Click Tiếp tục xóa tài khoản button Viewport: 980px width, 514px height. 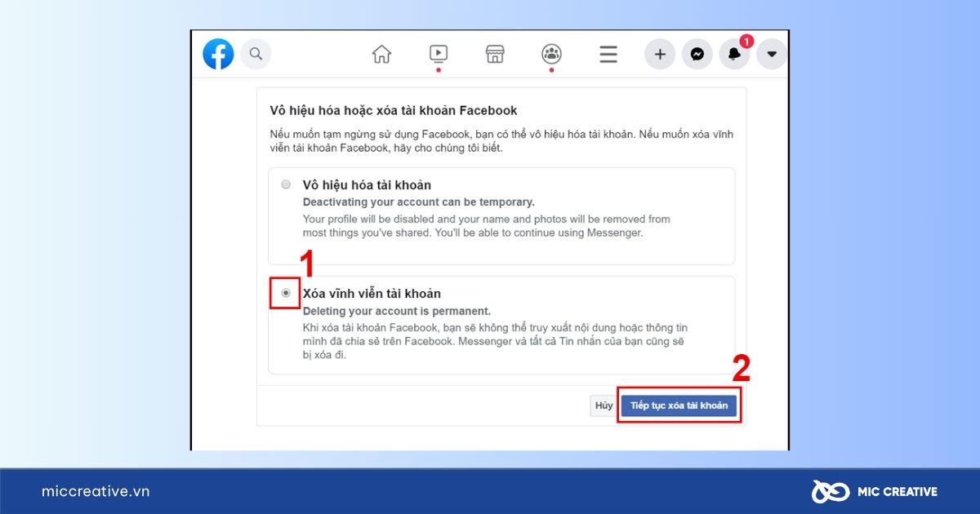pos(679,405)
